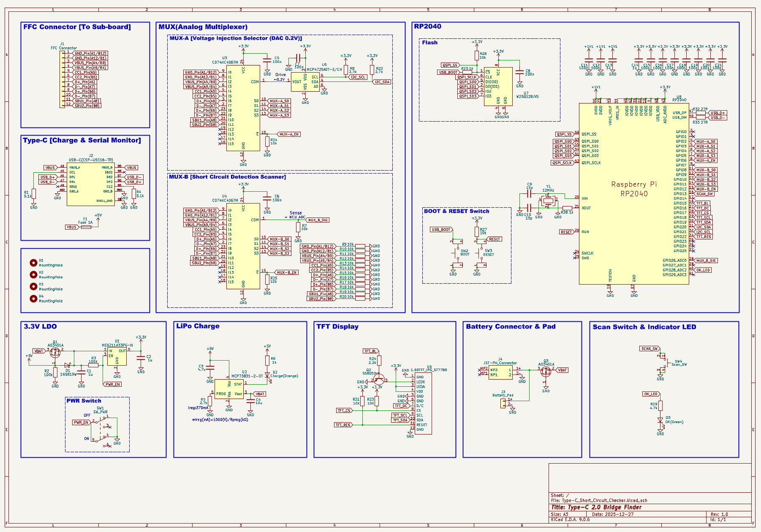Click the SW1 SW_PWR slide switch
The height and width of the screenshot is (532, 761).
pyautogui.click(x=102, y=431)
